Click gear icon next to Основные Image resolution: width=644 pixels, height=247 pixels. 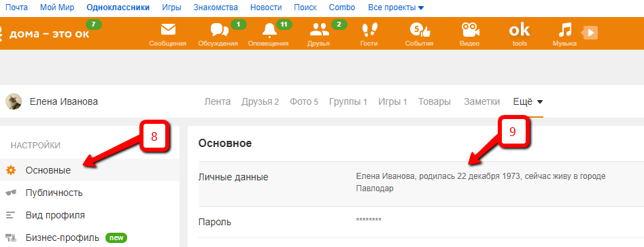(11, 170)
